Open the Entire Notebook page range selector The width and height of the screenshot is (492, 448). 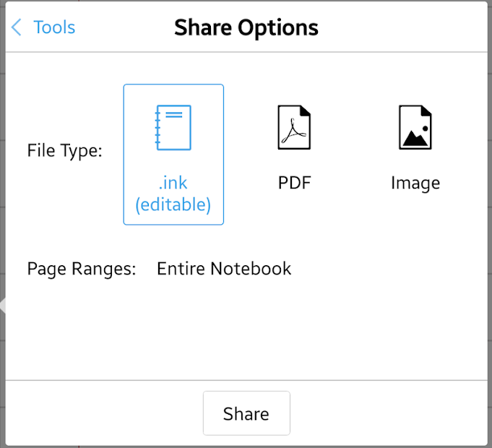click(224, 269)
